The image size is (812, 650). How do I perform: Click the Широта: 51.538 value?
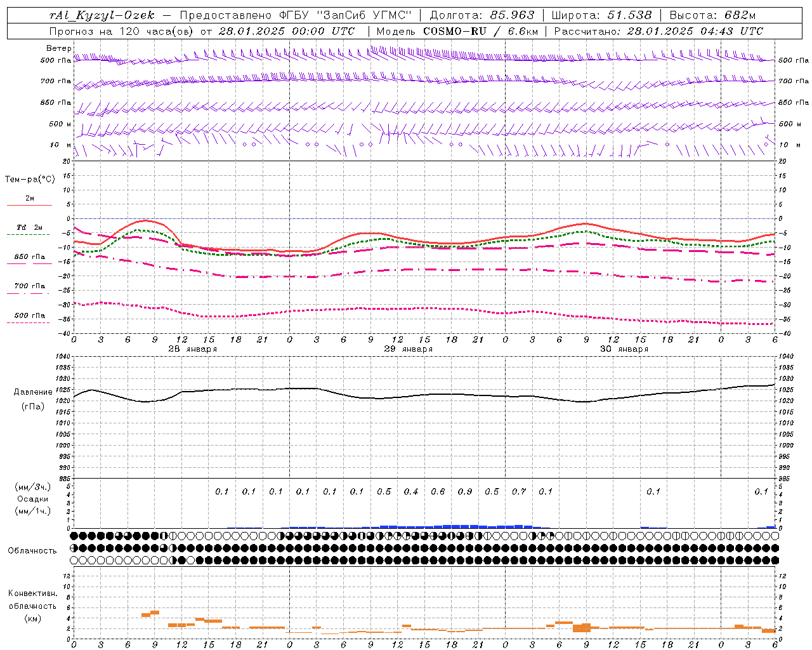pyautogui.click(x=601, y=15)
